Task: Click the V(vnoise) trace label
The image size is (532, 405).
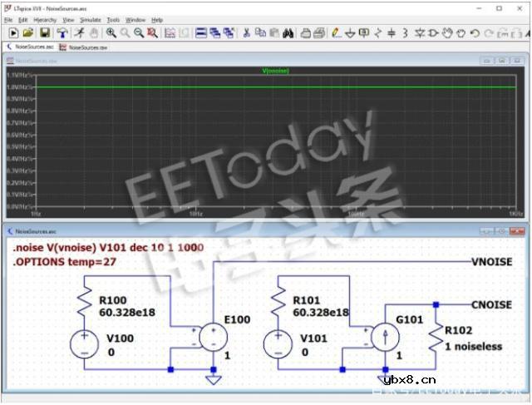Action: (274, 71)
